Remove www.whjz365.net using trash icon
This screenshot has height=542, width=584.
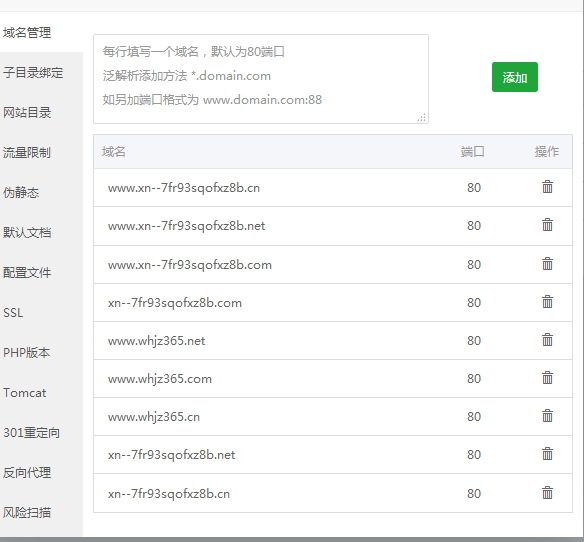coord(547,340)
